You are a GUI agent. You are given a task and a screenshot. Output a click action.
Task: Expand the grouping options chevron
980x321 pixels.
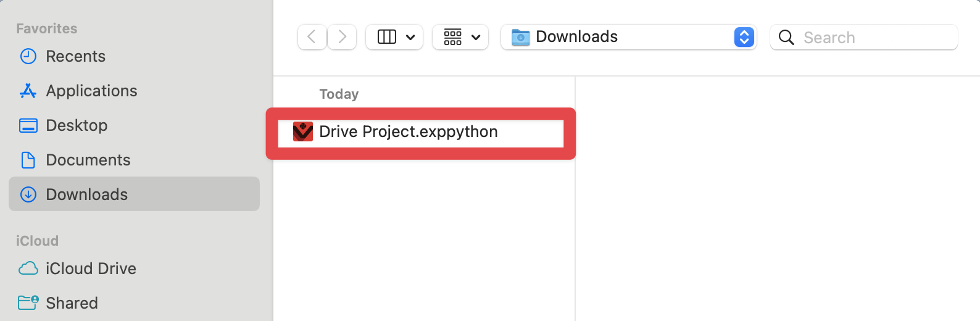476,38
